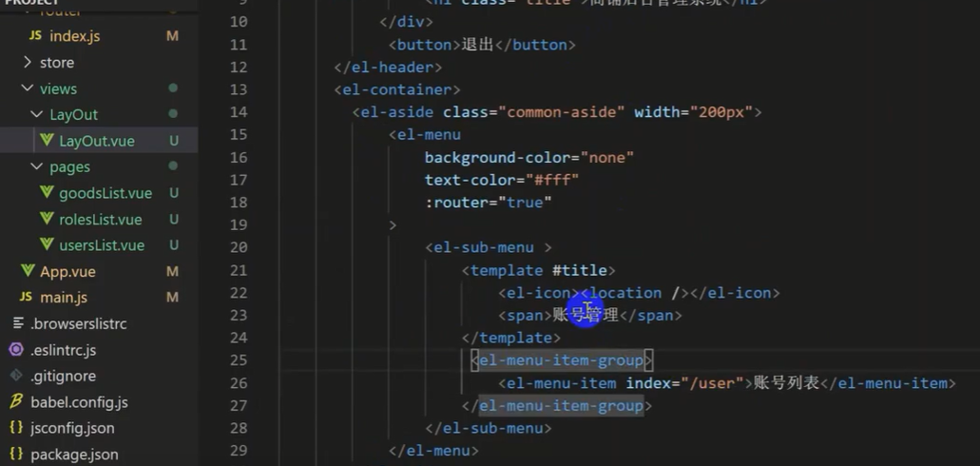This screenshot has width=980, height=466.
Task: Click line number 25 in the gutter
Action: tap(239, 360)
